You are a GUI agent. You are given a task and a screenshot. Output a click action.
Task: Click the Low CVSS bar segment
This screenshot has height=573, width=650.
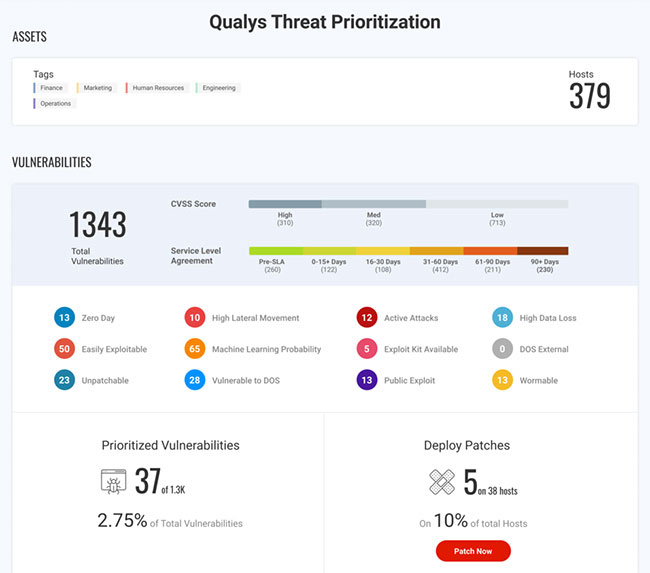click(497, 204)
